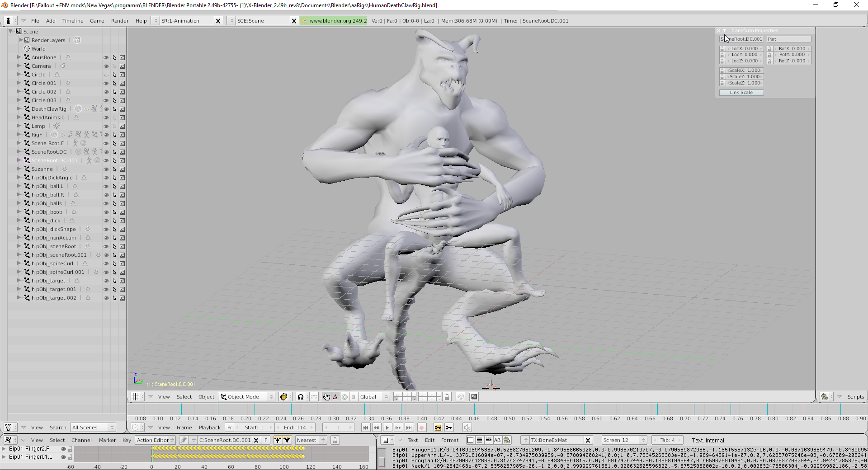Screen dimensions: 868x470
Task: Open the All Scenes dropdown
Action: 93,428
